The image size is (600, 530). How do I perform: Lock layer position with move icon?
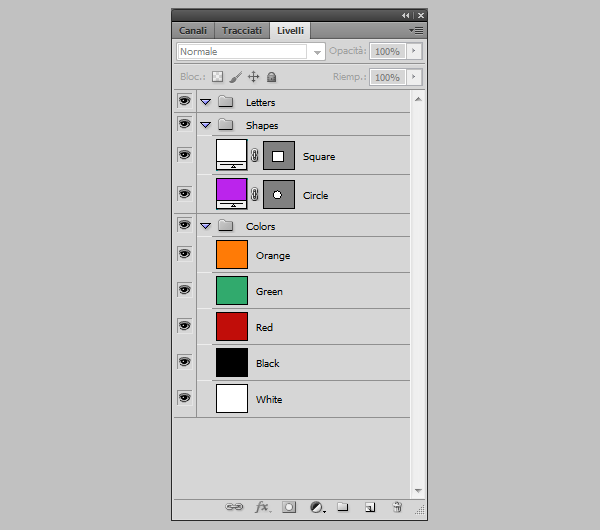(253, 77)
